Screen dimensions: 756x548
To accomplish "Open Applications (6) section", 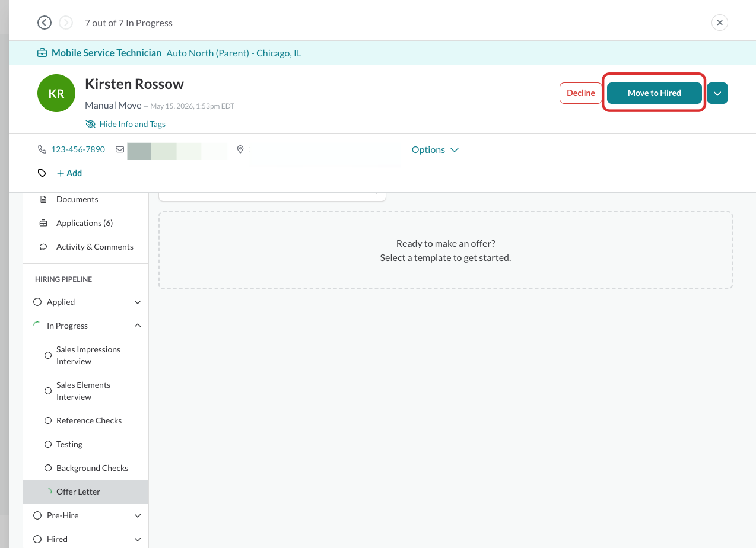I will pyautogui.click(x=85, y=223).
